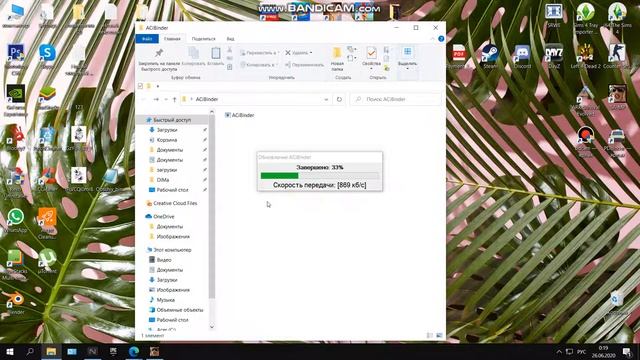The width and height of the screenshot is (640, 360).
Task: Click the update progress bar
Action: point(320,176)
